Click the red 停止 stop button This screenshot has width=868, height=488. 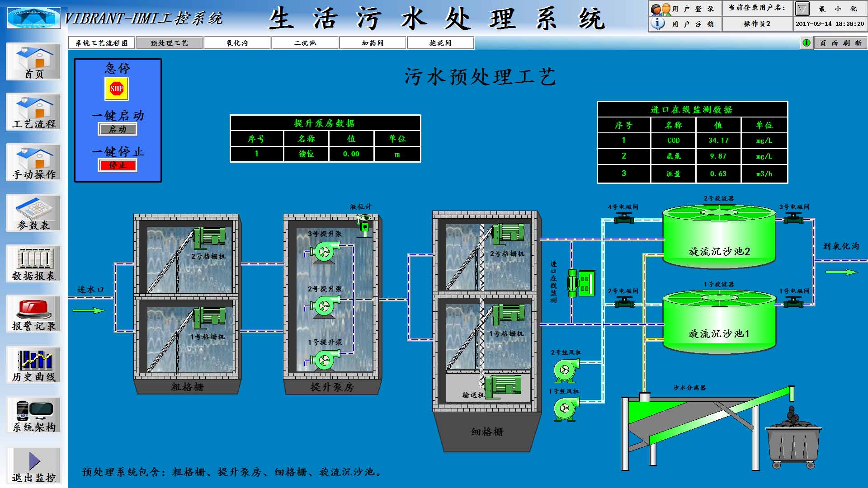(x=117, y=165)
